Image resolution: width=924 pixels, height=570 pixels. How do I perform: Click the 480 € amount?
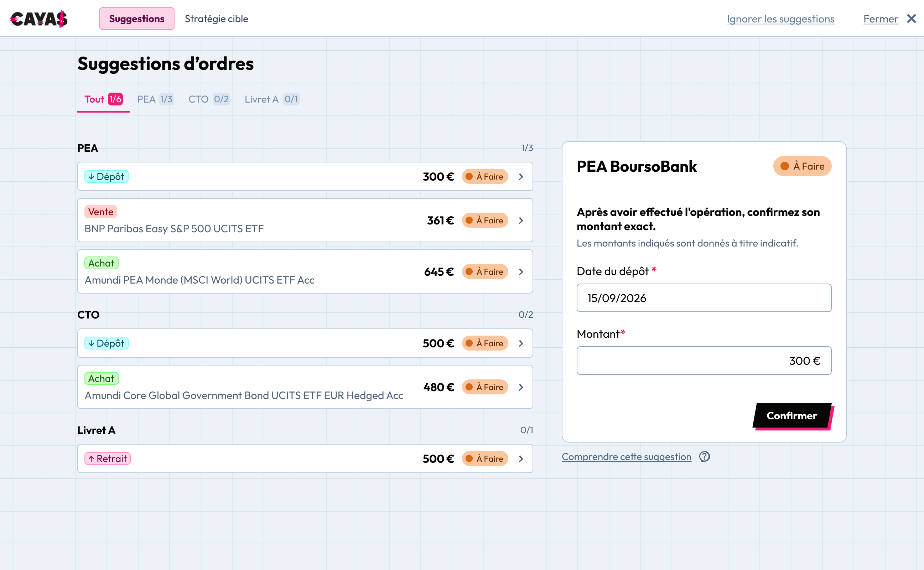[438, 387]
